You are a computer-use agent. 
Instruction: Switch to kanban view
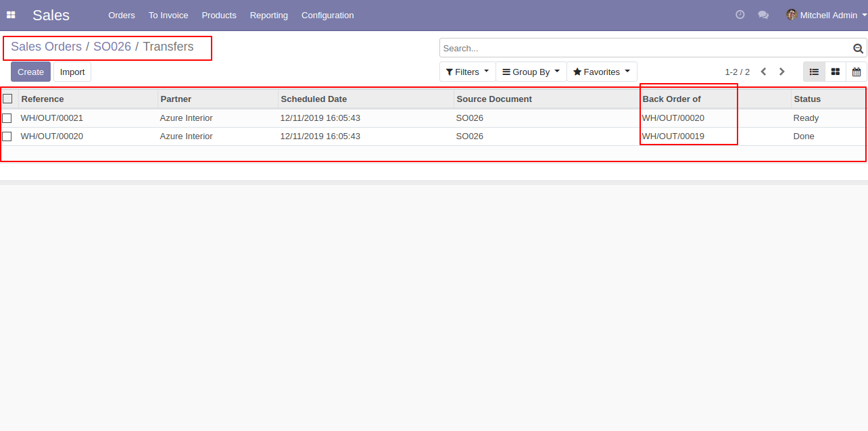[836, 72]
